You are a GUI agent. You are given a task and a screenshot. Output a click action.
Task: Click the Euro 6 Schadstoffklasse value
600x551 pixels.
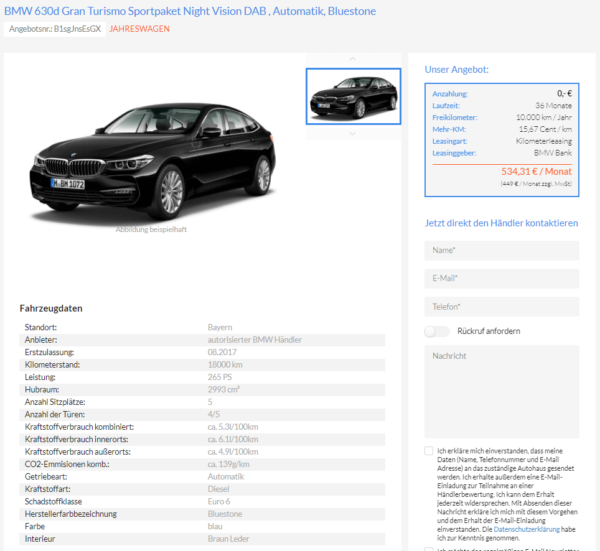click(219, 502)
